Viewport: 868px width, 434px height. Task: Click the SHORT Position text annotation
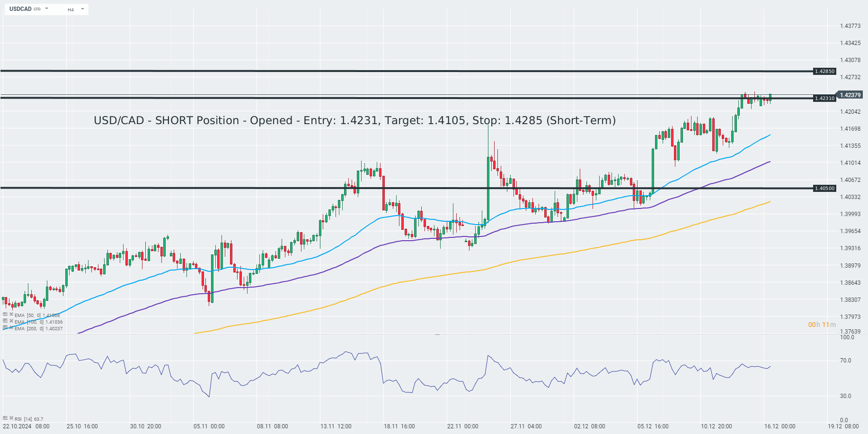pos(354,120)
